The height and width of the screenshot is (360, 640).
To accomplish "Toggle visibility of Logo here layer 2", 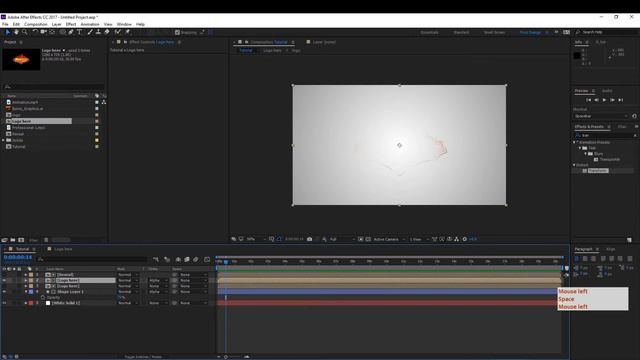I will pos(4,280).
